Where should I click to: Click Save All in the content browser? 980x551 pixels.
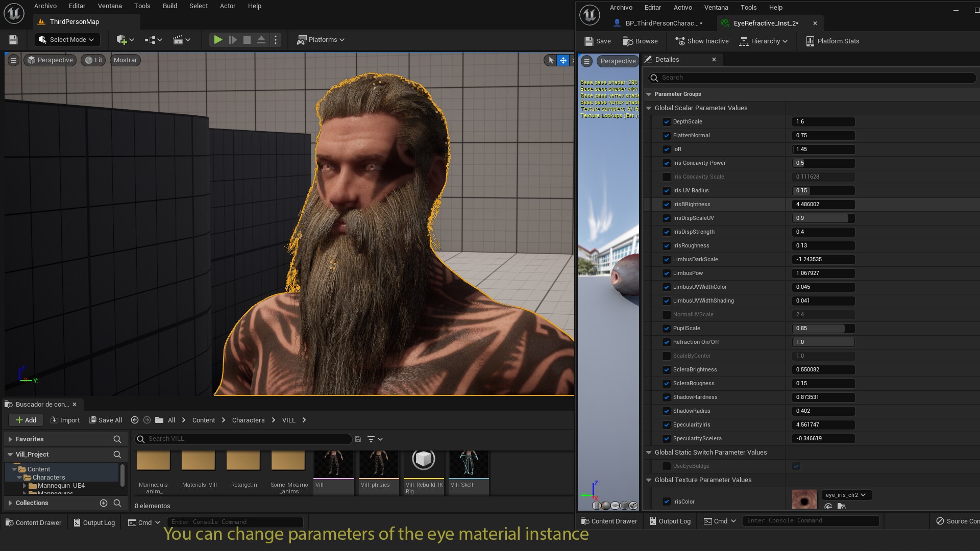106,420
